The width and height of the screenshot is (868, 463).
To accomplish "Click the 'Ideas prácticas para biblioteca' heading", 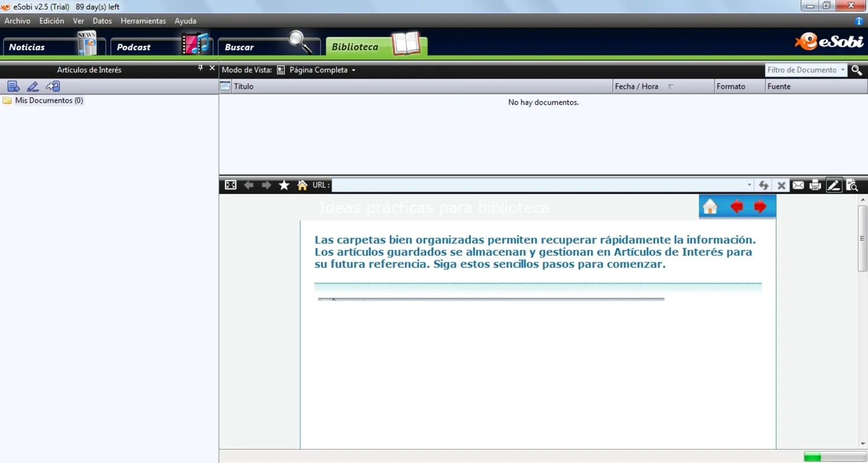I will 434,207.
